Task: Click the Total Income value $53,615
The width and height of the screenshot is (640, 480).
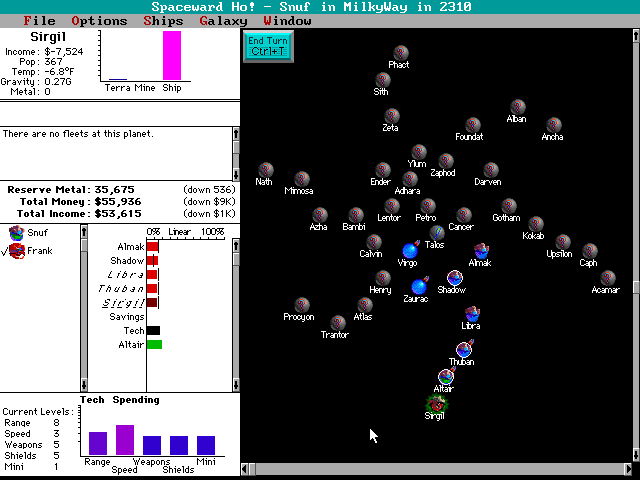Action: point(118,213)
